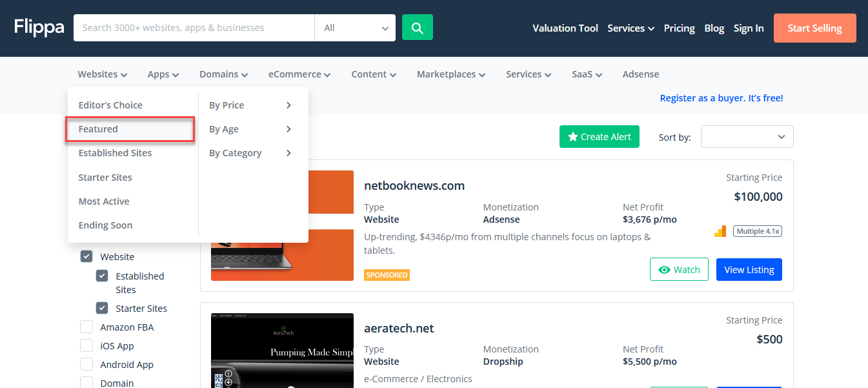Image resolution: width=868 pixels, height=388 pixels.
Task: Open the Adsense category link
Action: click(x=641, y=74)
